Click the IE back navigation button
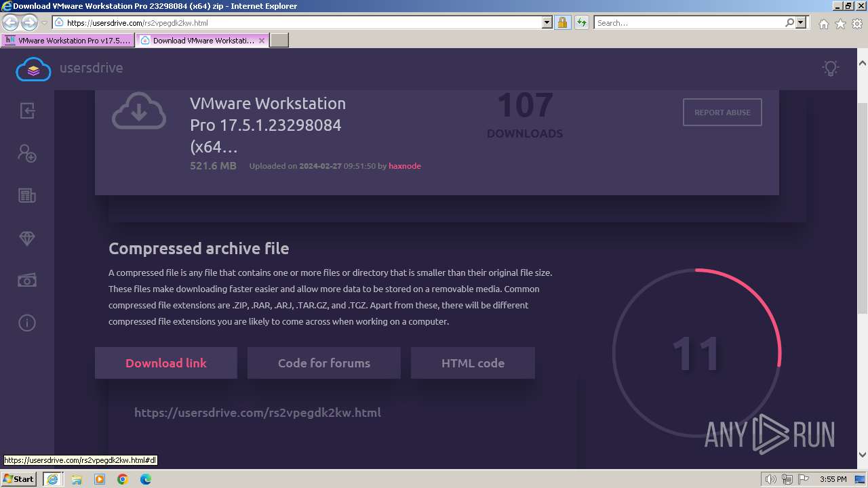Viewport: 868px width, 488px height. coord(10,22)
